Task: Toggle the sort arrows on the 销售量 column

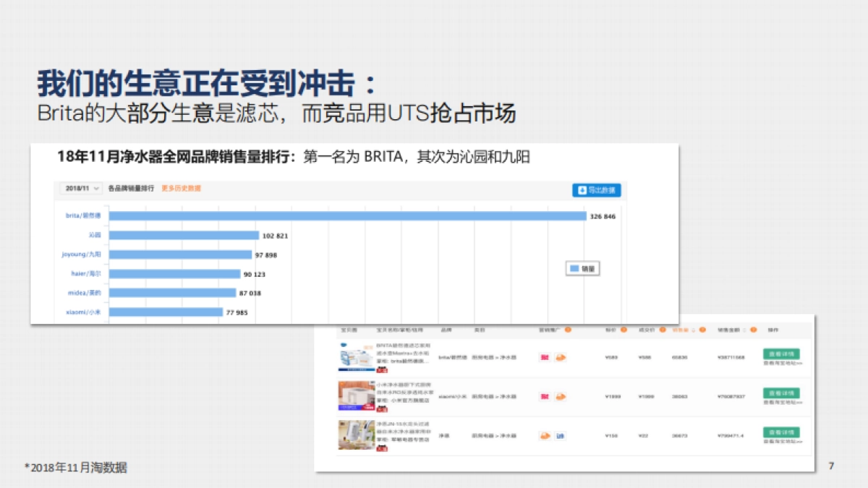Action: 695,331
